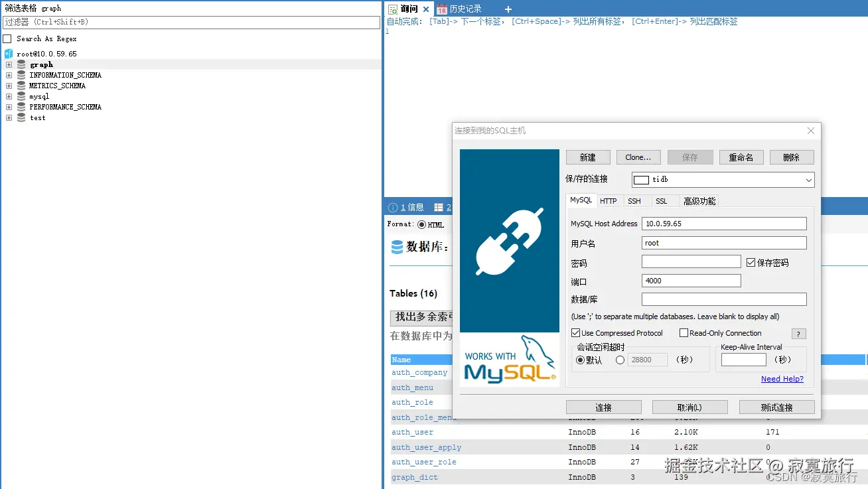Click 新建 button

point(587,157)
